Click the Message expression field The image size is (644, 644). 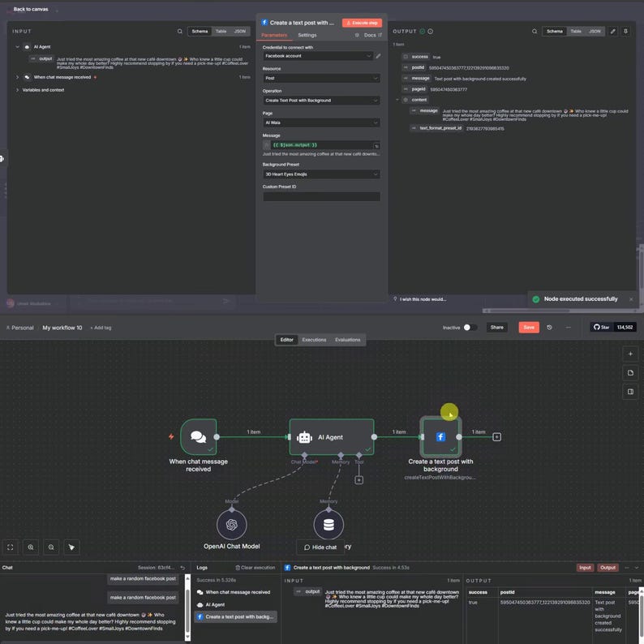[321, 145]
